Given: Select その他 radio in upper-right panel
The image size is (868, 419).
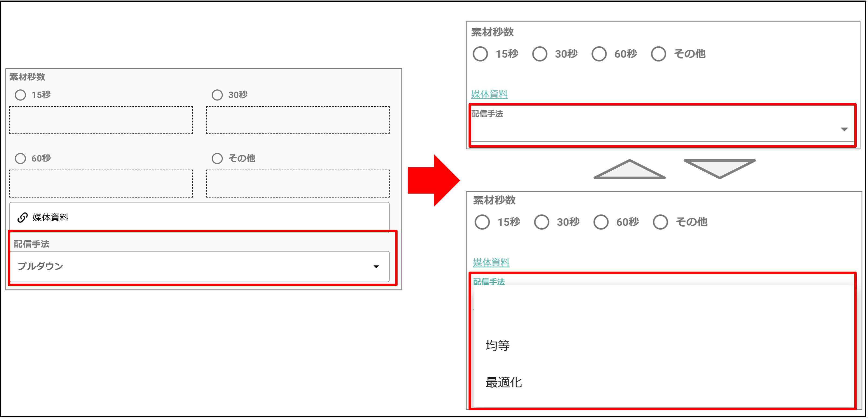Looking at the screenshot, I should pyautogui.click(x=658, y=54).
